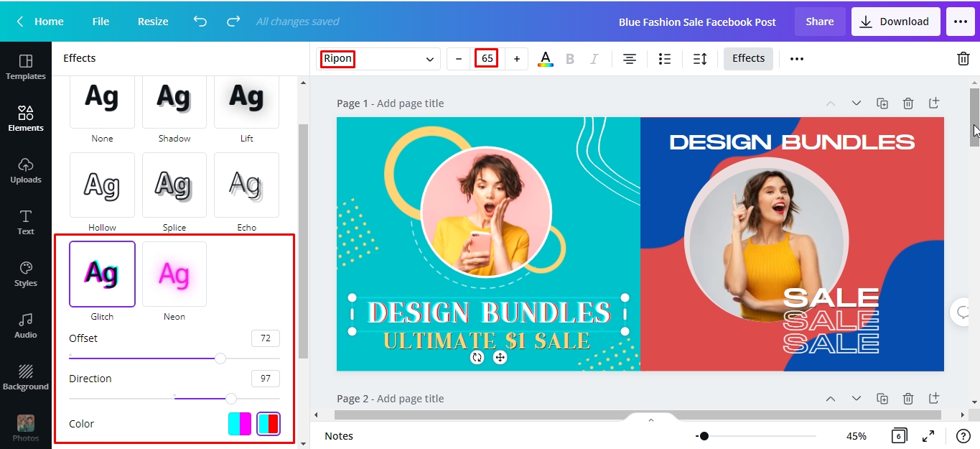Open the top-right more options menu

point(961,22)
